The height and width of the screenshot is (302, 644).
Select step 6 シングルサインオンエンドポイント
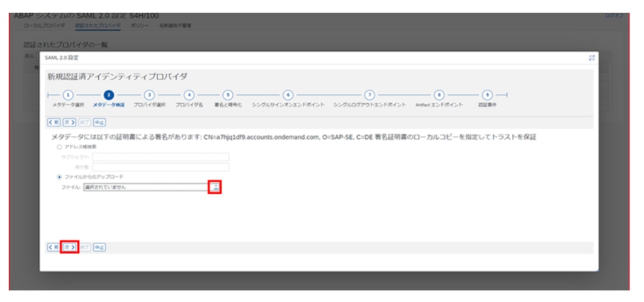[288, 94]
